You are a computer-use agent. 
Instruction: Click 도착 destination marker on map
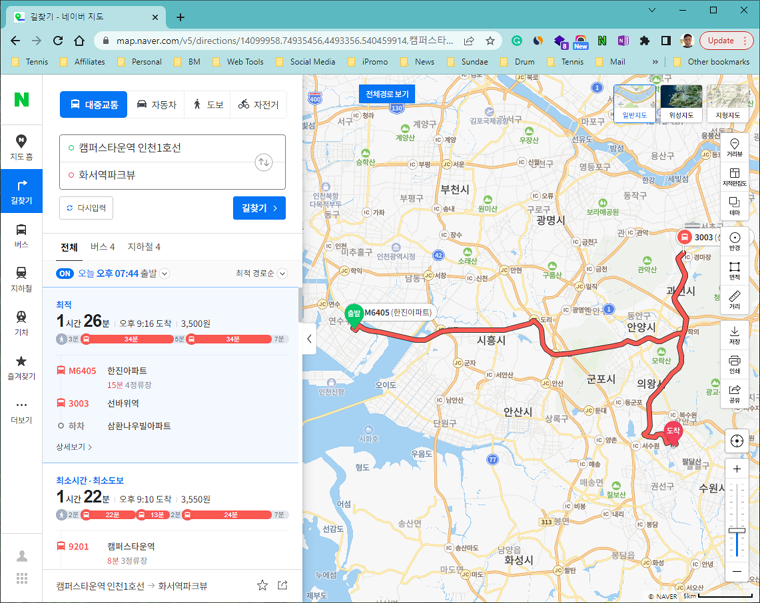[673, 432]
